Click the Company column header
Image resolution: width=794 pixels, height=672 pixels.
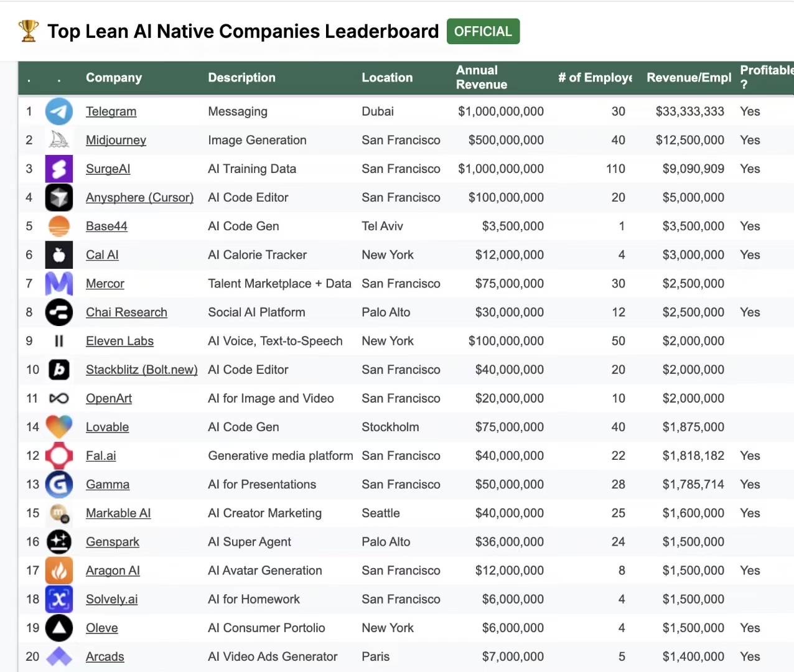(x=114, y=78)
